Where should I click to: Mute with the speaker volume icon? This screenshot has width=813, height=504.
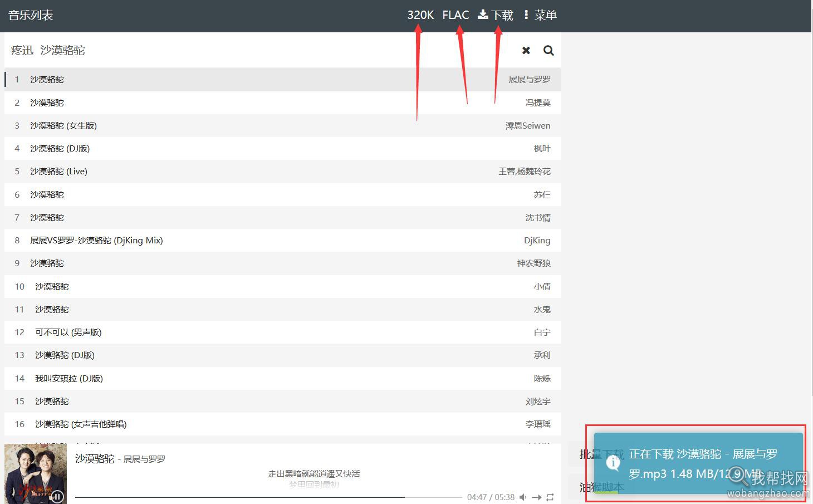[x=523, y=497]
